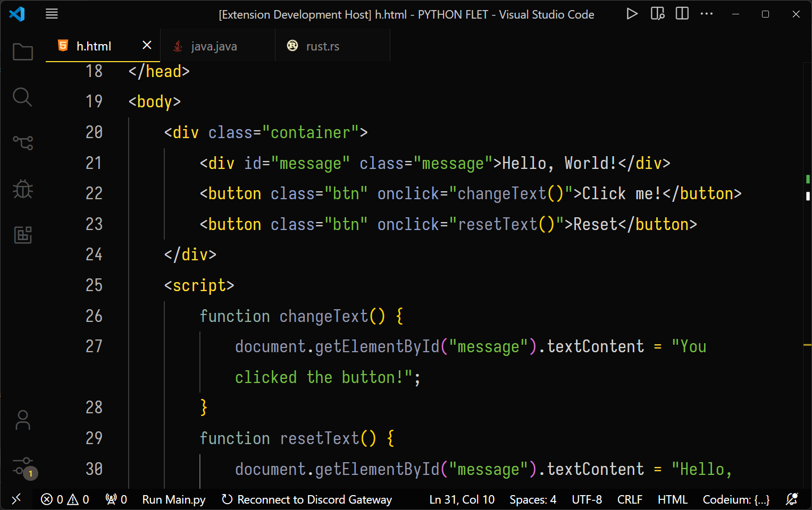Change indentation via Spaces: 4
Screen dimensions: 812x510
(533, 499)
